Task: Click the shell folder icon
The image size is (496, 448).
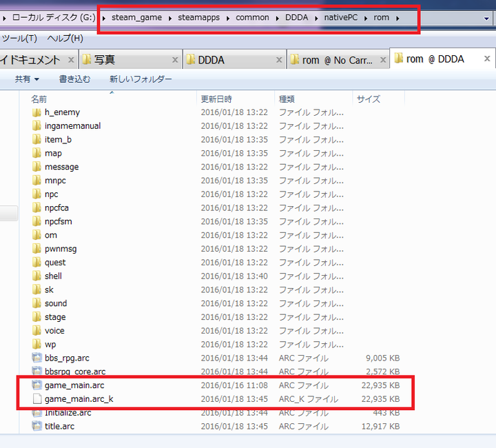Action: pyautogui.click(x=37, y=276)
